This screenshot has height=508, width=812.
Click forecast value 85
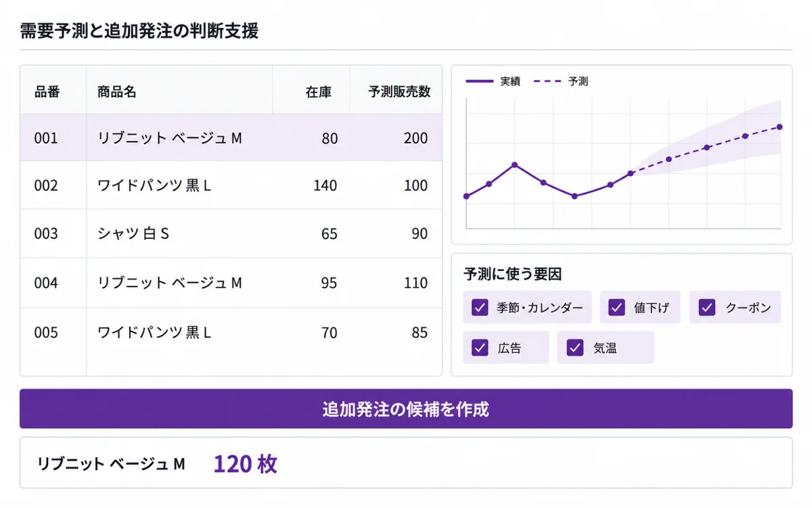click(420, 333)
